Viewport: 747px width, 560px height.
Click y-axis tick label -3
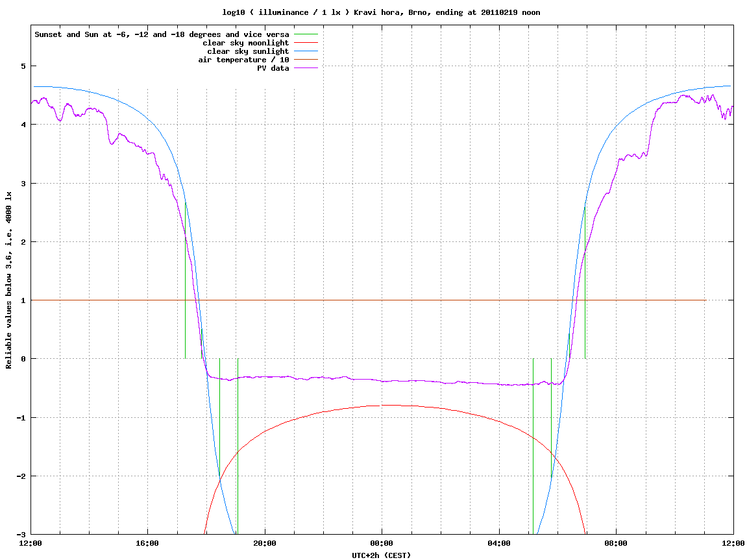(x=21, y=535)
